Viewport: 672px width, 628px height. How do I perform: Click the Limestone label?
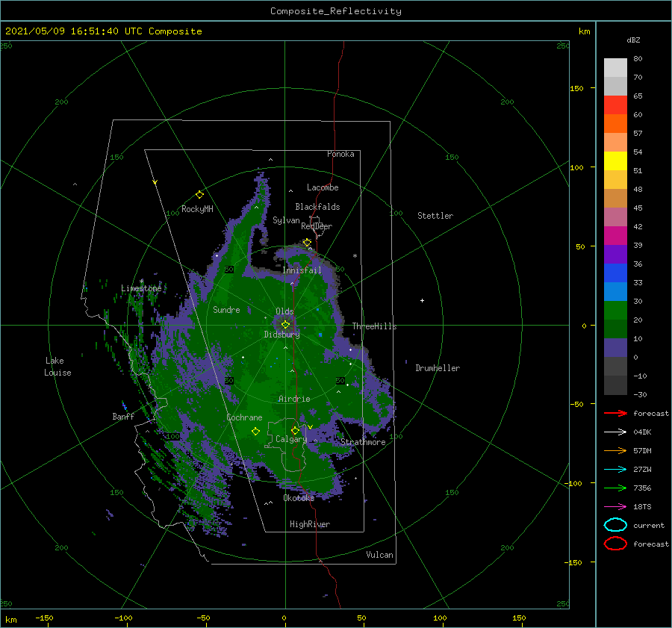[x=141, y=288]
